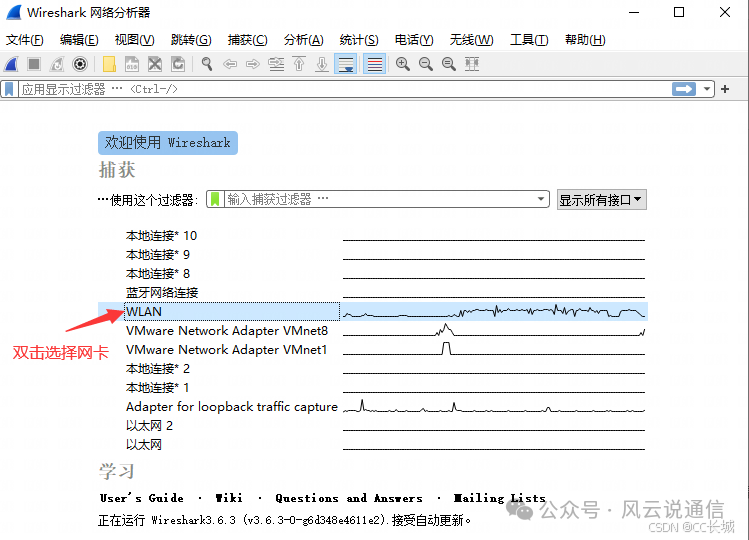Click the display filter bookmark icon
This screenshot has height=540, width=749.
[x=9, y=89]
